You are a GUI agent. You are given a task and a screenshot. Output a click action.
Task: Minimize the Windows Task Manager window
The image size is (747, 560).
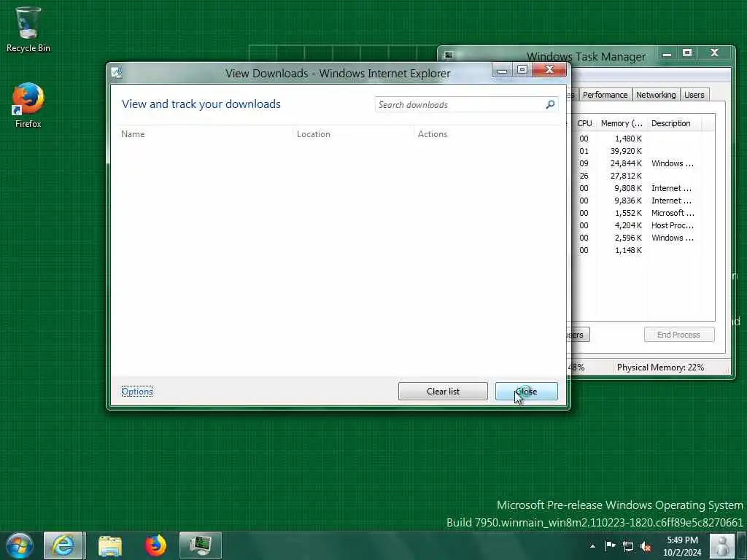pos(667,53)
